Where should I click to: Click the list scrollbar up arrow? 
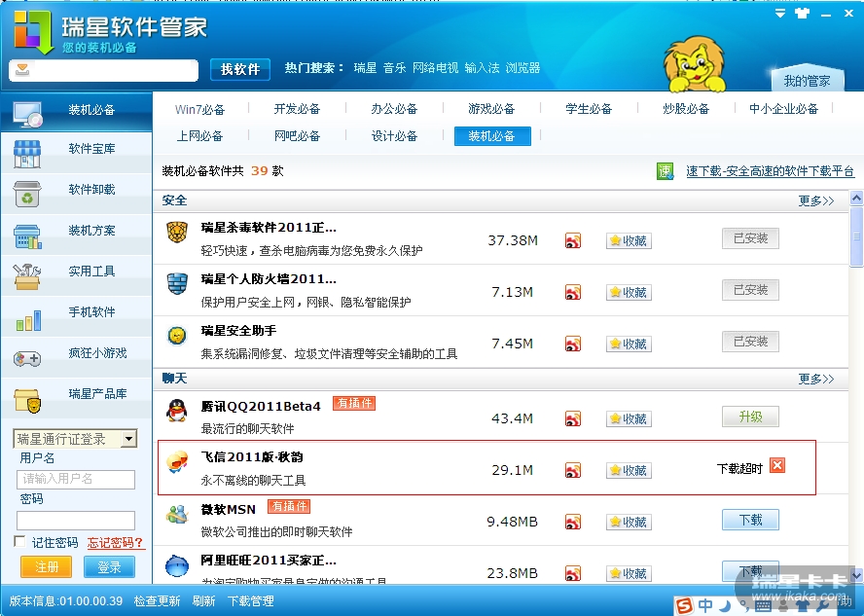[x=856, y=199]
